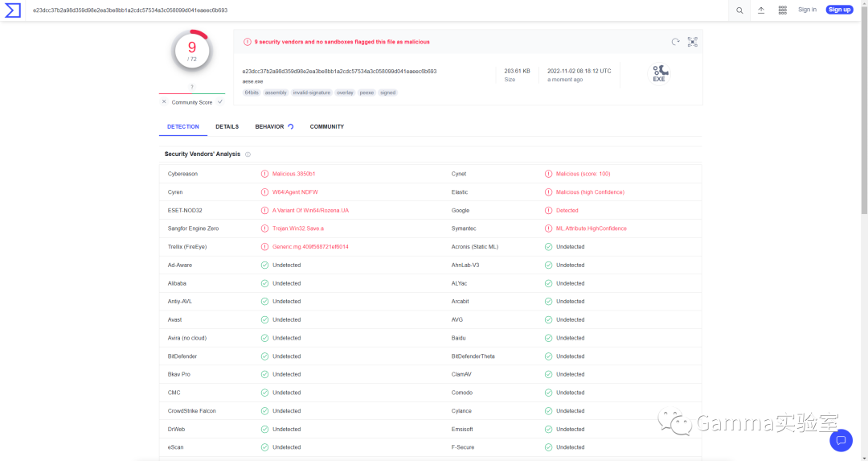Switch to the Details tab
This screenshot has width=868, height=461.
tap(227, 127)
